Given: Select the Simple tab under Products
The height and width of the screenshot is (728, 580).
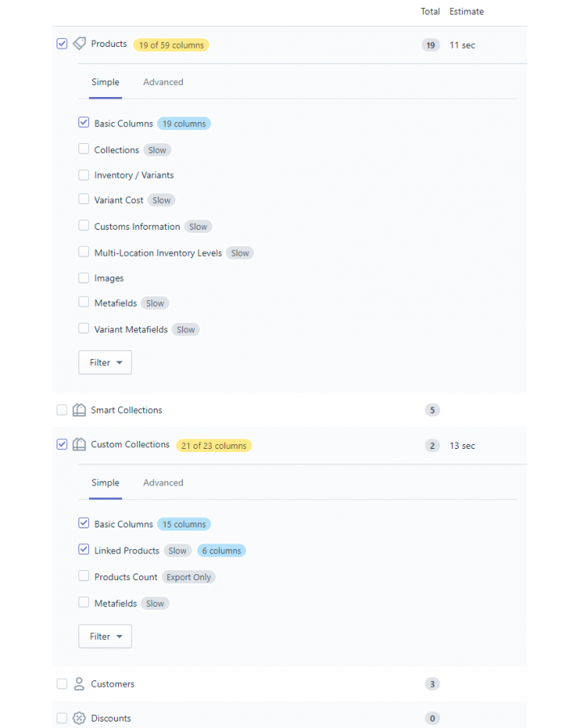Looking at the screenshot, I should tap(105, 83).
